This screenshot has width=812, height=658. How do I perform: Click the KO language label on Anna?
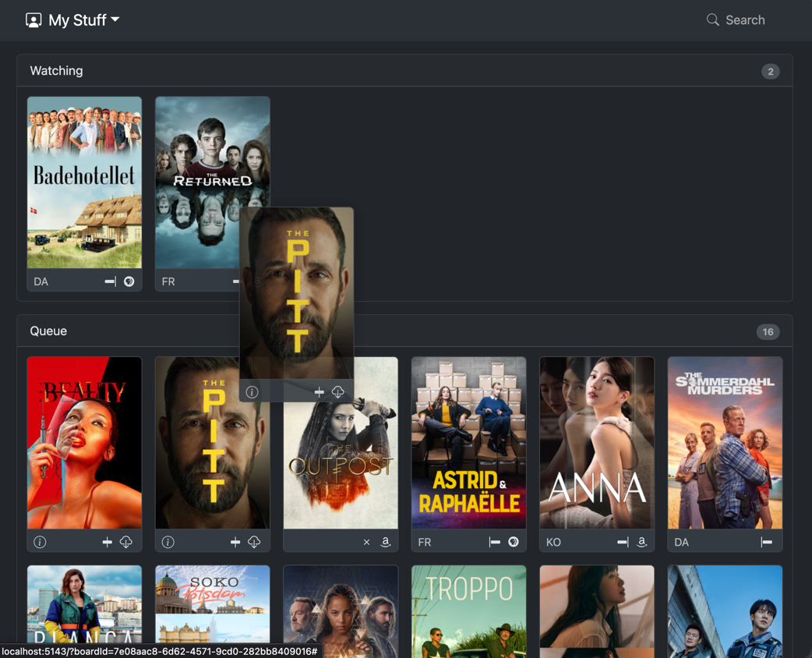[x=553, y=543]
